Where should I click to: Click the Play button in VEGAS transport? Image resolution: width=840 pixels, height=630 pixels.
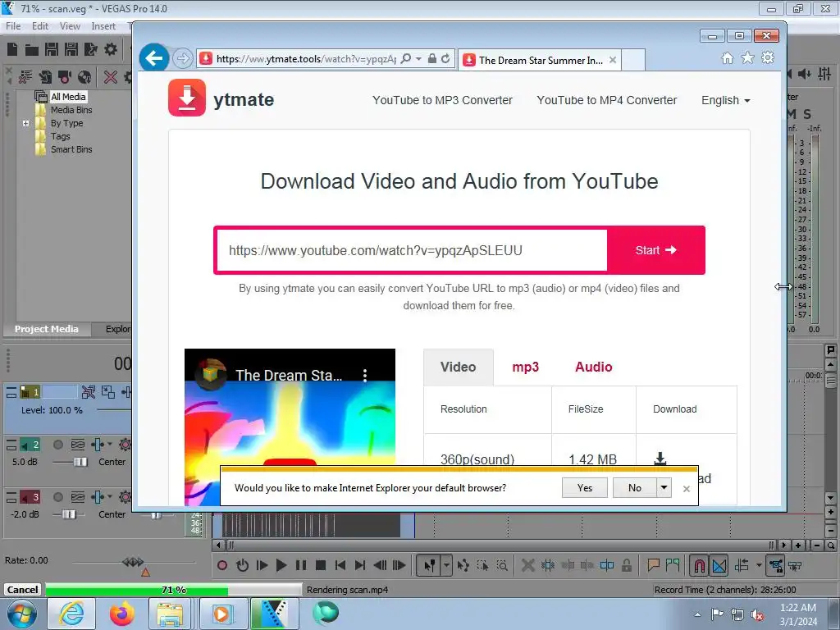[281, 565]
